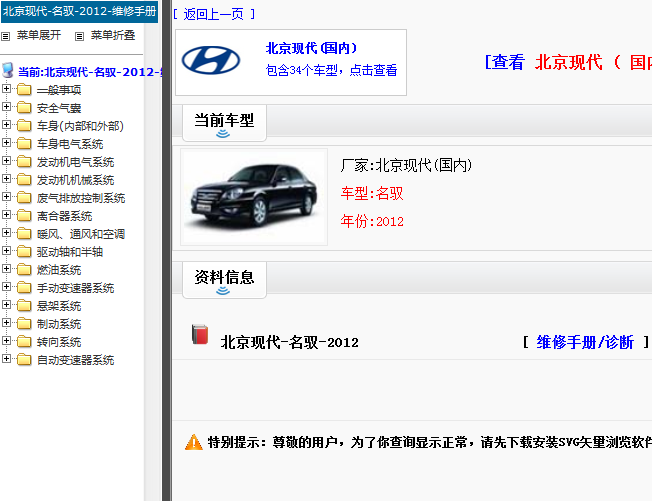Expand the 制动系统 tree node
652x501 pixels.
6,322
